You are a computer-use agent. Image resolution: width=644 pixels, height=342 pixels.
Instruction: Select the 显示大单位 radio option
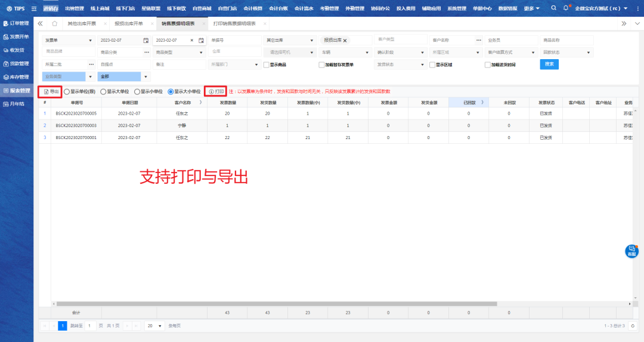pos(103,91)
